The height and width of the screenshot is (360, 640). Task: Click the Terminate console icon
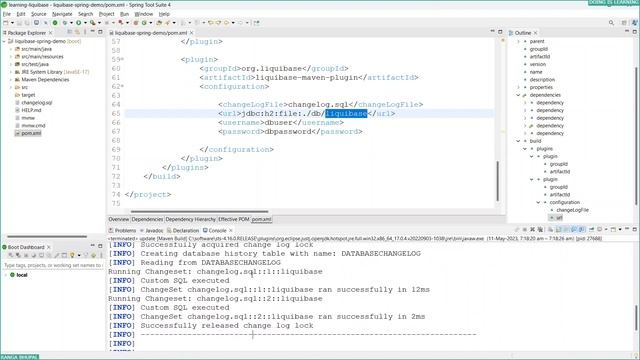525,229
